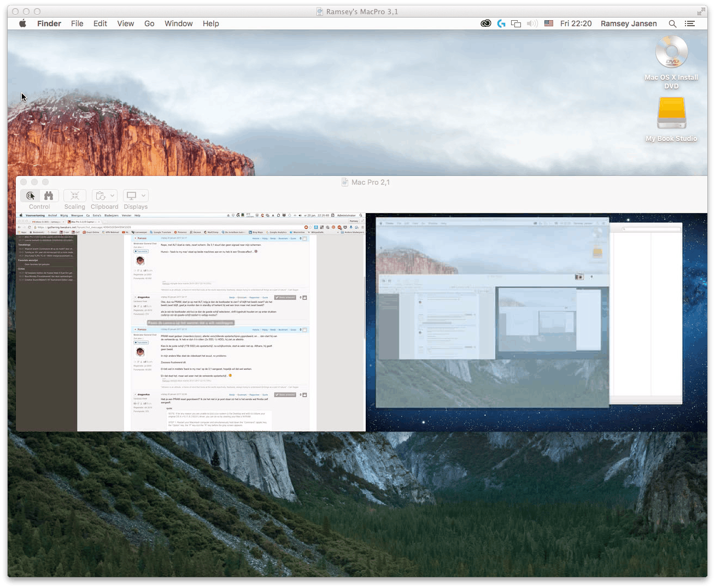The image size is (715, 588).
Task: Select the My Book Studio drive icon
Action: (x=671, y=113)
